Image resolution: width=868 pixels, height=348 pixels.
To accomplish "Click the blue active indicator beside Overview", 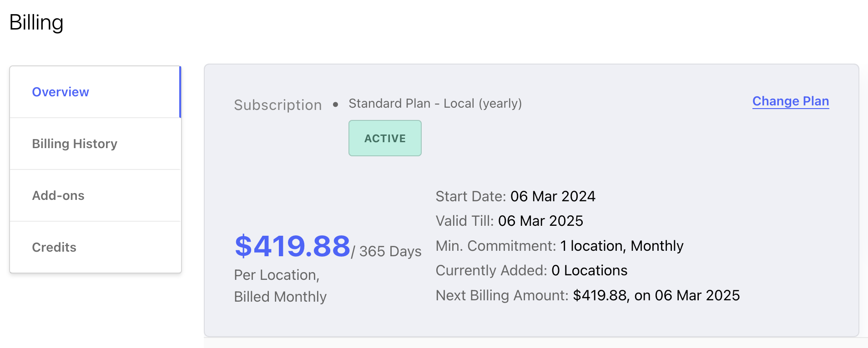I will 180,92.
